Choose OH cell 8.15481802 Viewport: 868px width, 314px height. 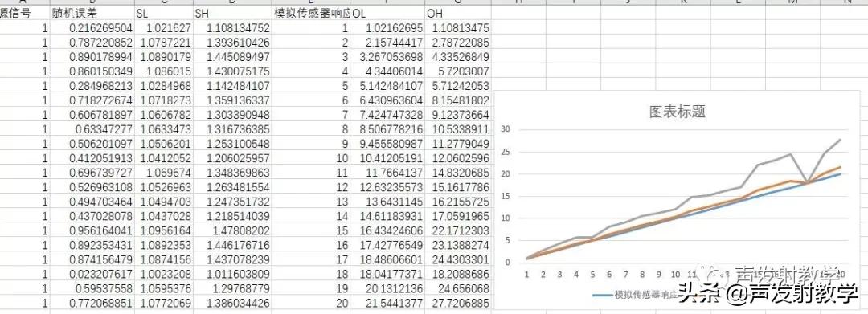pos(458,100)
